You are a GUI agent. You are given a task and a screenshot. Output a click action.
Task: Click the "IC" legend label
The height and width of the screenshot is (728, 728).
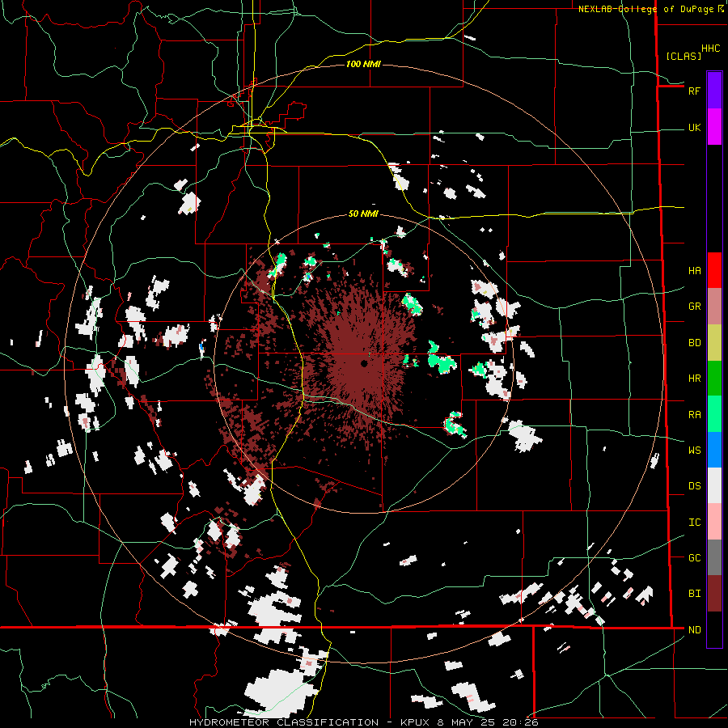pos(694,523)
